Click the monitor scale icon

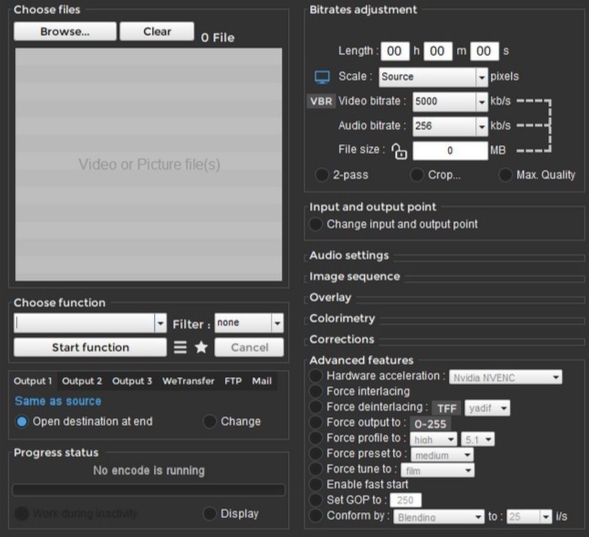pos(322,77)
